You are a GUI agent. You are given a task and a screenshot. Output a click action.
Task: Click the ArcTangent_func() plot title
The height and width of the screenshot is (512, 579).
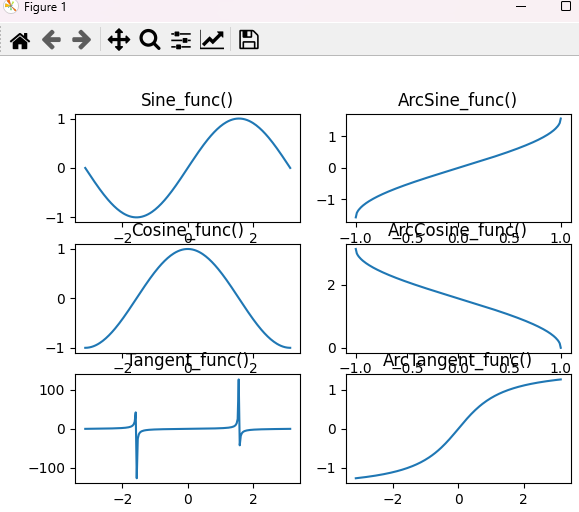click(x=457, y=360)
